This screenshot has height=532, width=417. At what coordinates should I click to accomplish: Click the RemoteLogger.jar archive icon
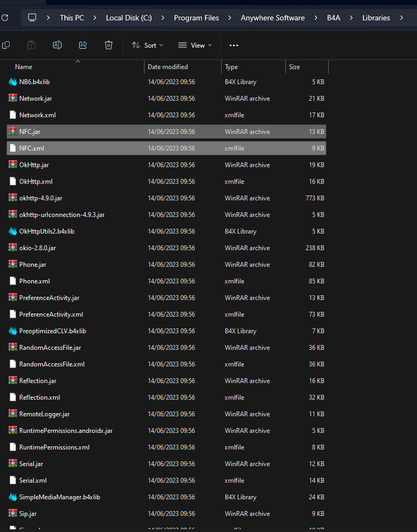coord(13,414)
